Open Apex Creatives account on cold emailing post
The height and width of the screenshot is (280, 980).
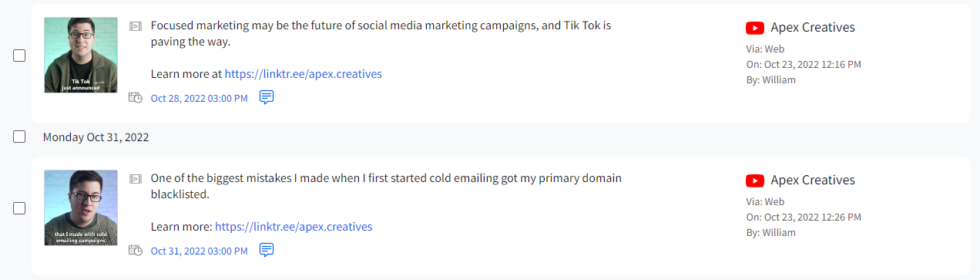[813, 180]
